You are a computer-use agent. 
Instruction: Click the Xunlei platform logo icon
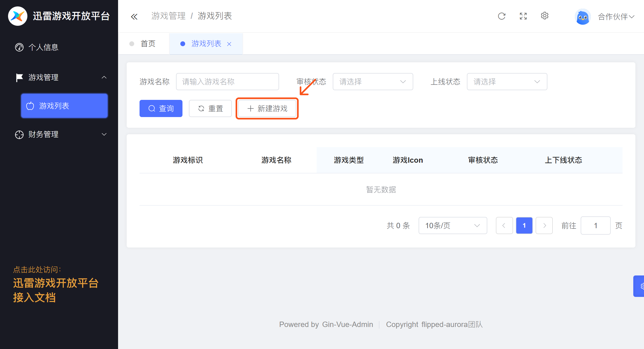point(18,16)
